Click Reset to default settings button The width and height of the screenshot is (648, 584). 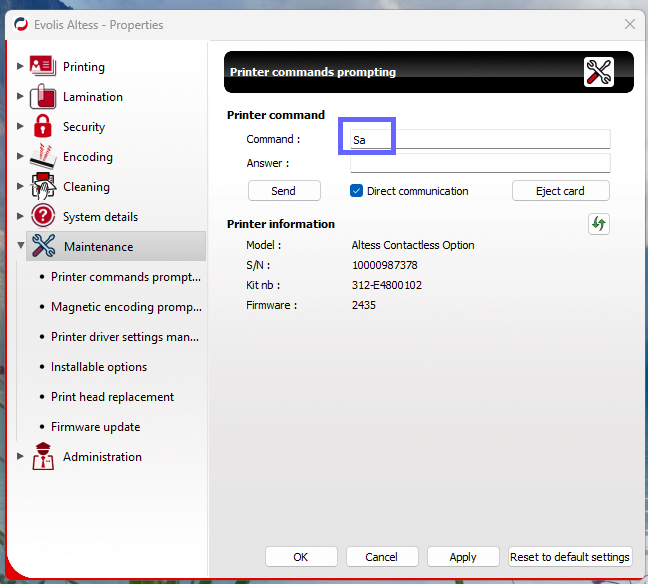click(570, 557)
